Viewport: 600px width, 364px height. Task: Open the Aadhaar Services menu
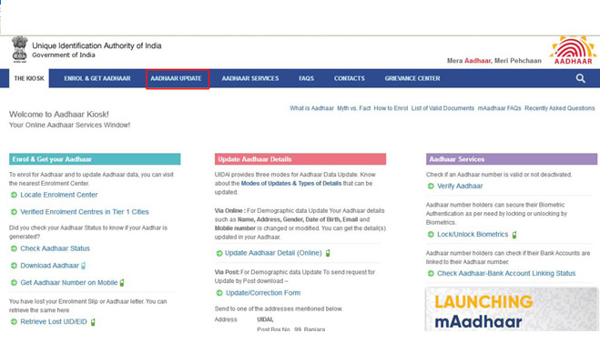(x=250, y=78)
